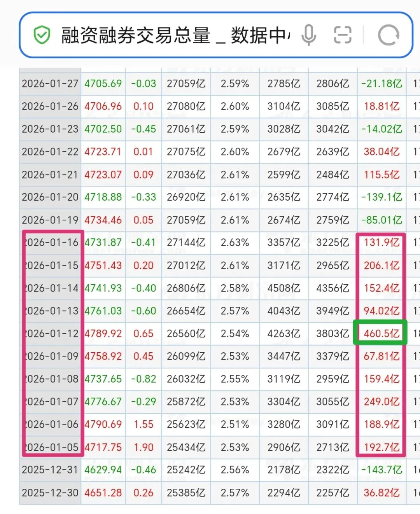This screenshot has width=420, height=514.
Task: Click ratio cell 2.58%
Action: [235, 288]
